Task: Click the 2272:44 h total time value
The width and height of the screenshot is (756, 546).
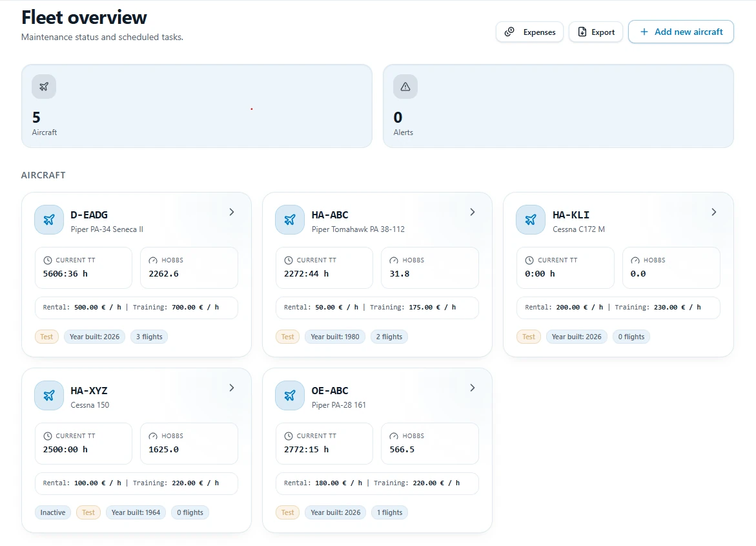Action: click(306, 274)
